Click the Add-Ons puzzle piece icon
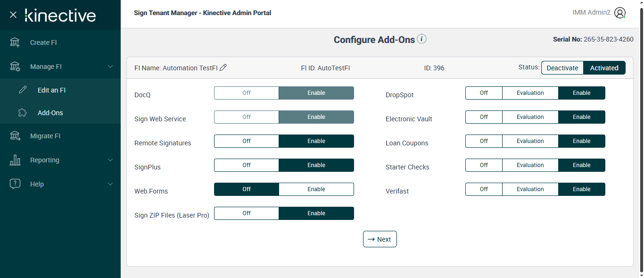Screen dimensions: 644x278 (x=23, y=113)
